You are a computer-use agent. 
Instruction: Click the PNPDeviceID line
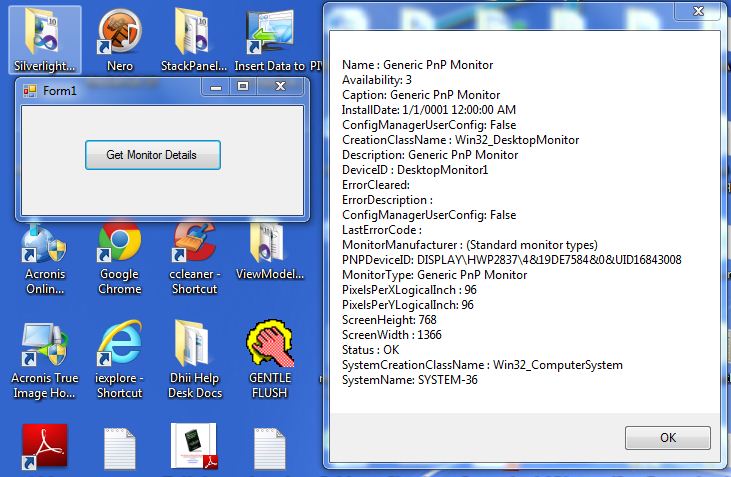click(x=511, y=260)
